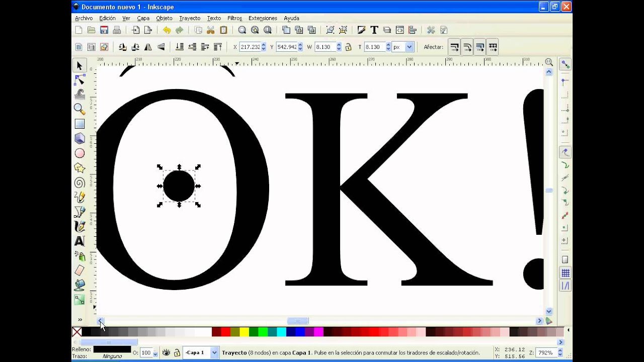Image resolution: width=644 pixels, height=362 pixels.
Task: Click the palette no-color X swatch
Action: pos(76,332)
